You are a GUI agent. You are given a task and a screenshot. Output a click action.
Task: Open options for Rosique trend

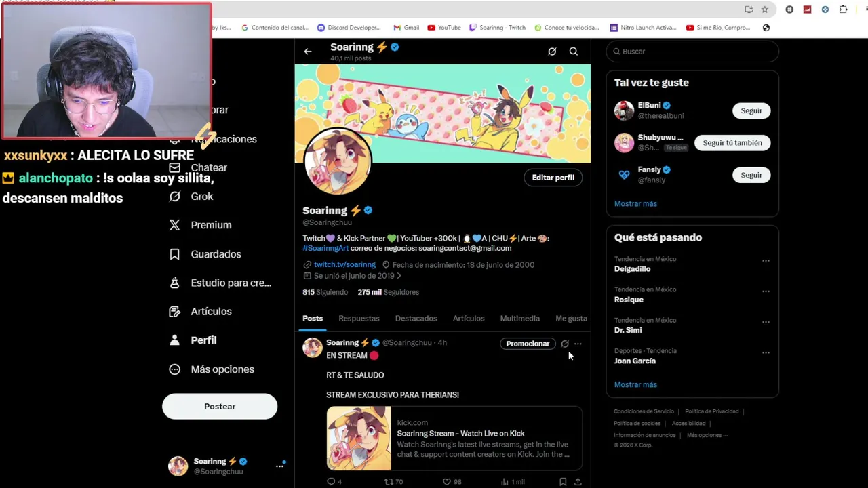(x=766, y=291)
